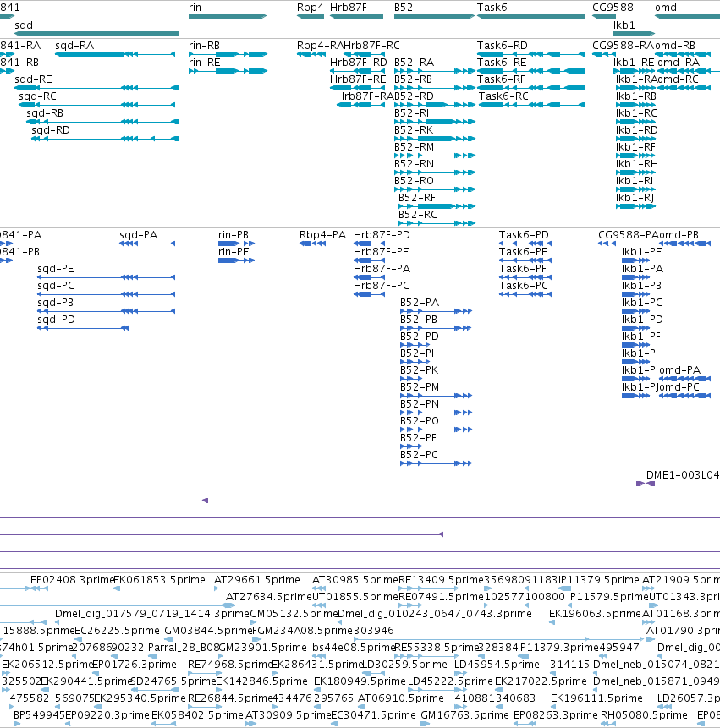The image size is (720, 728).
Task: Click EST label EK058402.5prime
Action: pyautogui.click(x=197, y=715)
